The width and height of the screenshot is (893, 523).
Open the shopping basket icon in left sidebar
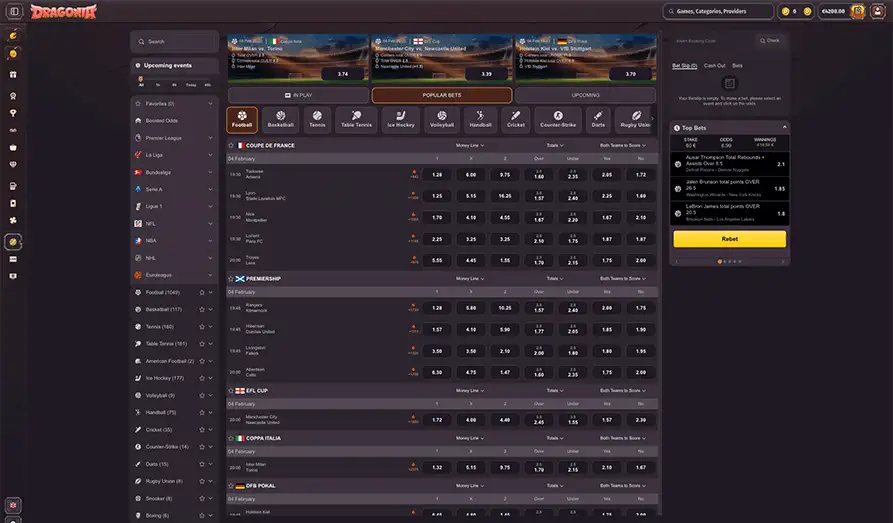tap(13, 148)
